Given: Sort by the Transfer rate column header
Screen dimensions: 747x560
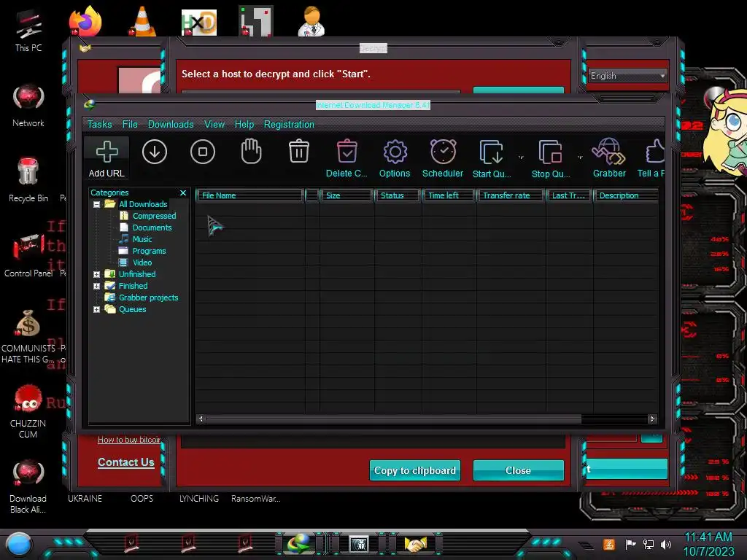Looking at the screenshot, I should click(x=511, y=195).
